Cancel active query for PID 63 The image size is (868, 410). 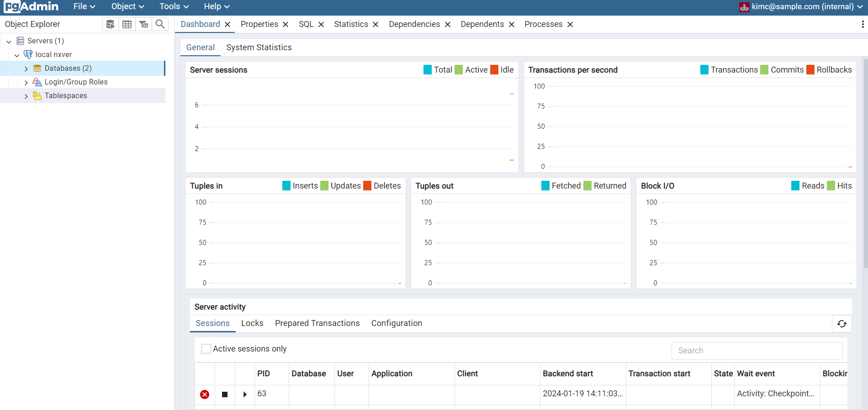(x=225, y=394)
